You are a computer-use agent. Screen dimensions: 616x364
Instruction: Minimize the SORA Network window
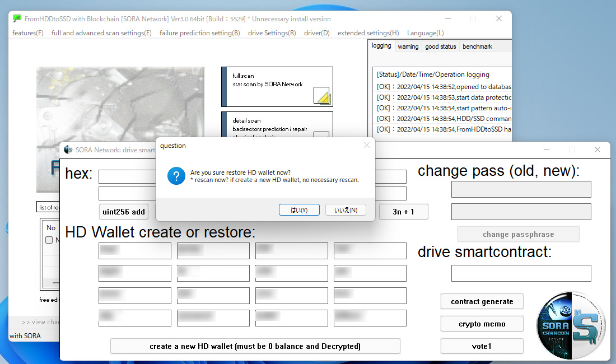[546, 150]
